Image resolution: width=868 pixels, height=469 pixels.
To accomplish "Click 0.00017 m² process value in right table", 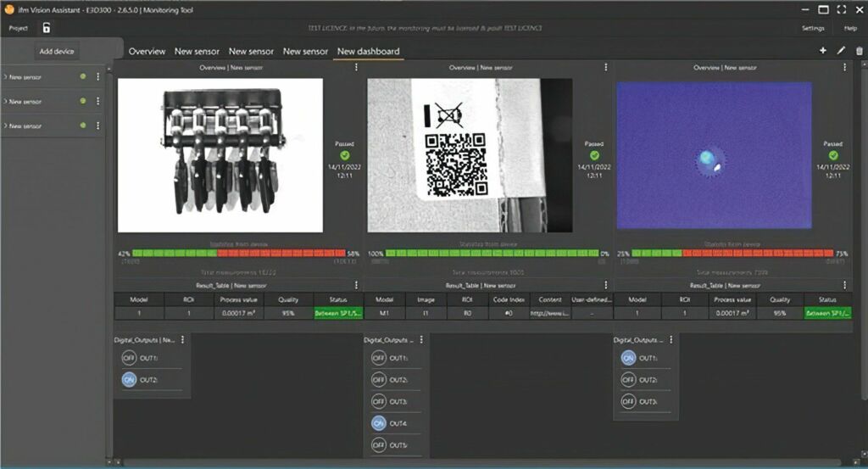I will pyautogui.click(x=732, y=314).
